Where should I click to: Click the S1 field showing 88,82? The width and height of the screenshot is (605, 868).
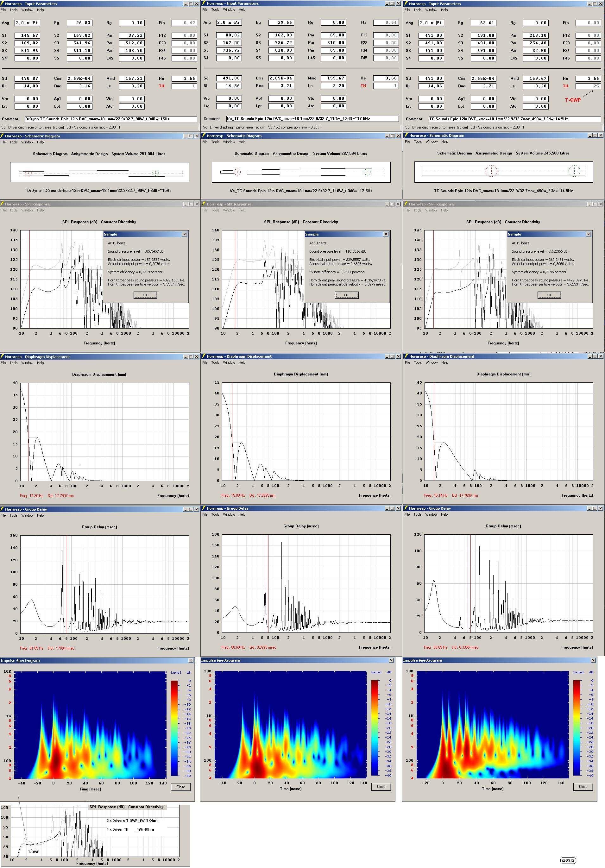229,35
